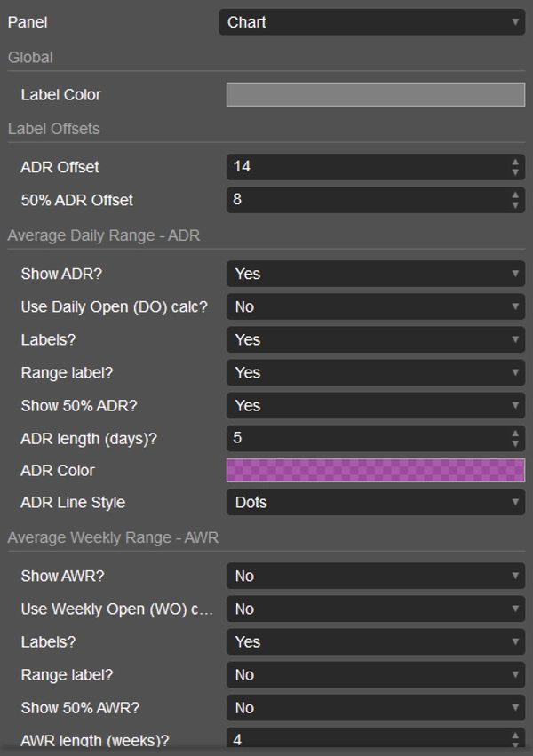Disable the Show 50% ADR? option
Image resolution: width=533 pixels, height=756 pixels.
tap(375, 405)
